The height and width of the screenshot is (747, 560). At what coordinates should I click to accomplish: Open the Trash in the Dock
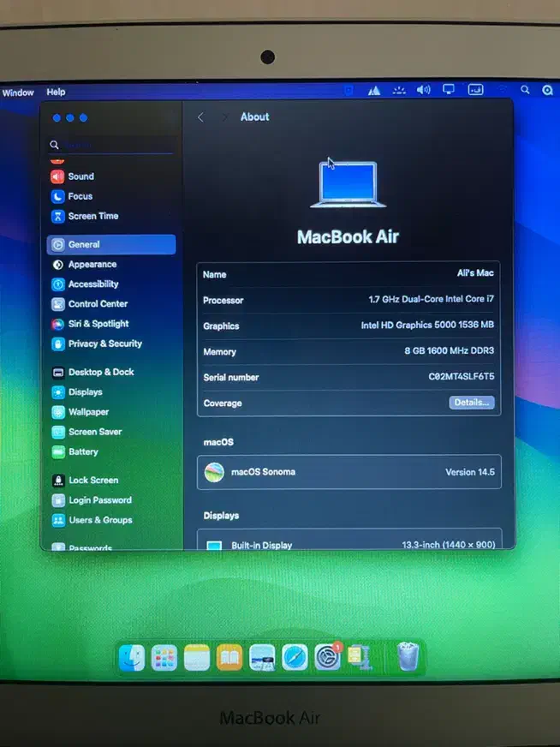click(408, 656)
